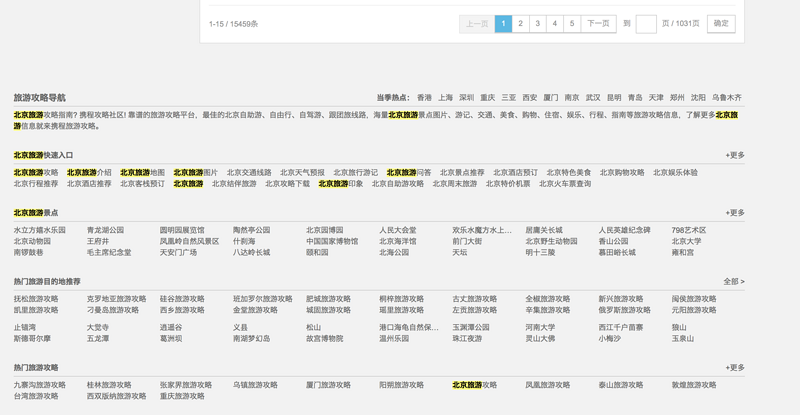Open 八达岭长城 attraction link

[252, 253]
